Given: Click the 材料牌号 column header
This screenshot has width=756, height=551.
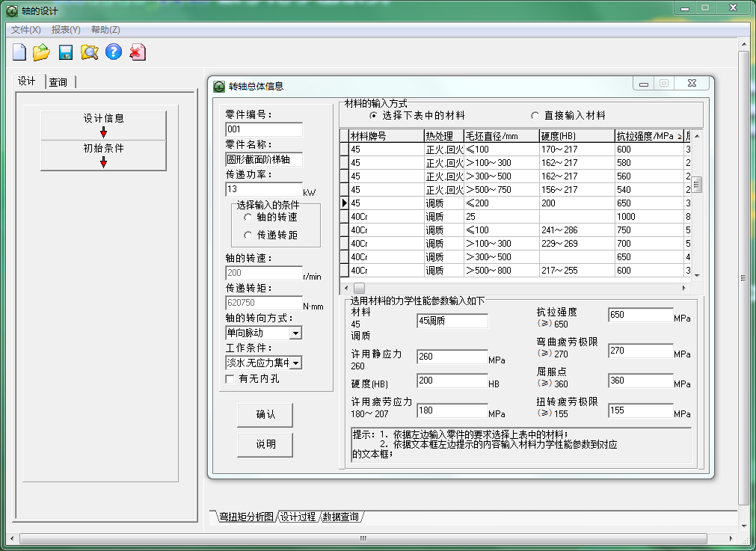Looking at the screenshot, I should 386,136.
